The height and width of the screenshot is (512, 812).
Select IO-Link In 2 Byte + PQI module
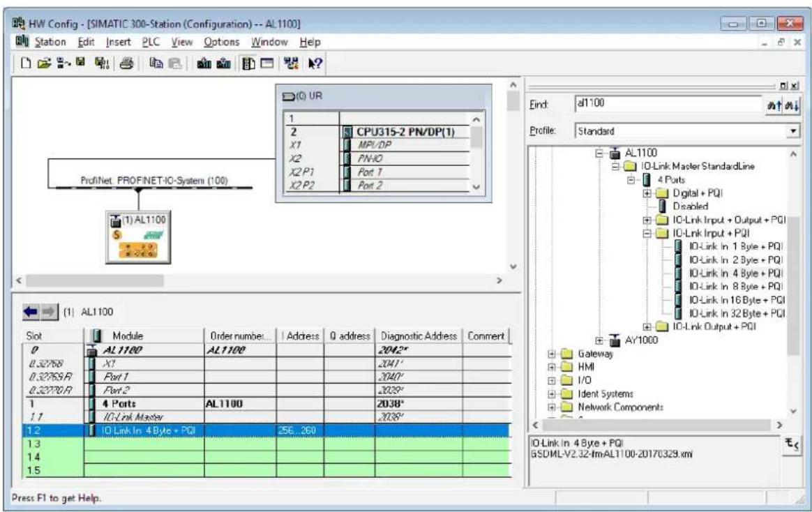735,260
